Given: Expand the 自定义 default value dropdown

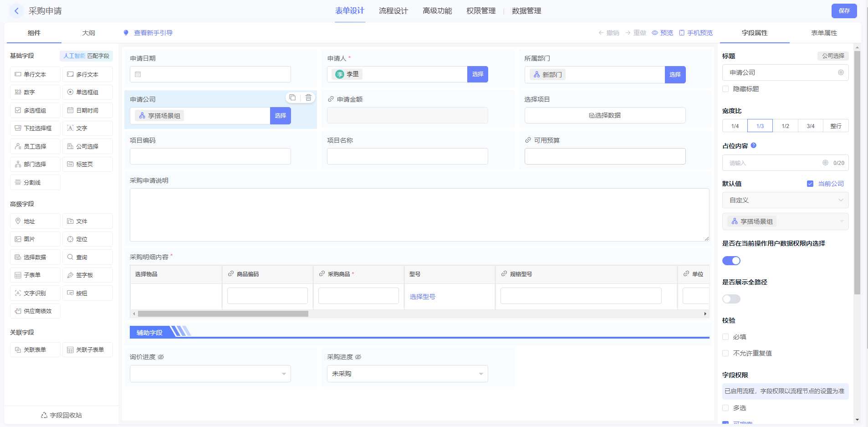Looking at the screenshot, I should 785,200.
